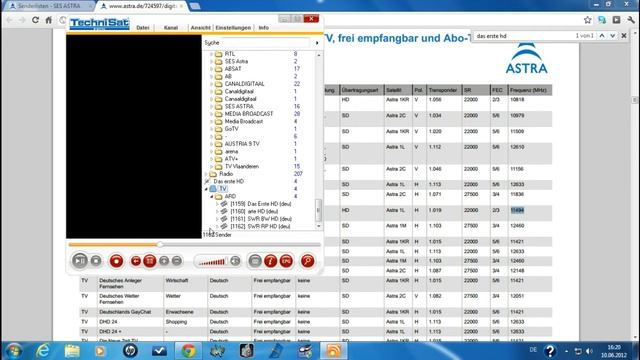Image resolution: width=640 pixels, height=360 pixels.
Task: Select the arena folder
Action: pos(231,151)
